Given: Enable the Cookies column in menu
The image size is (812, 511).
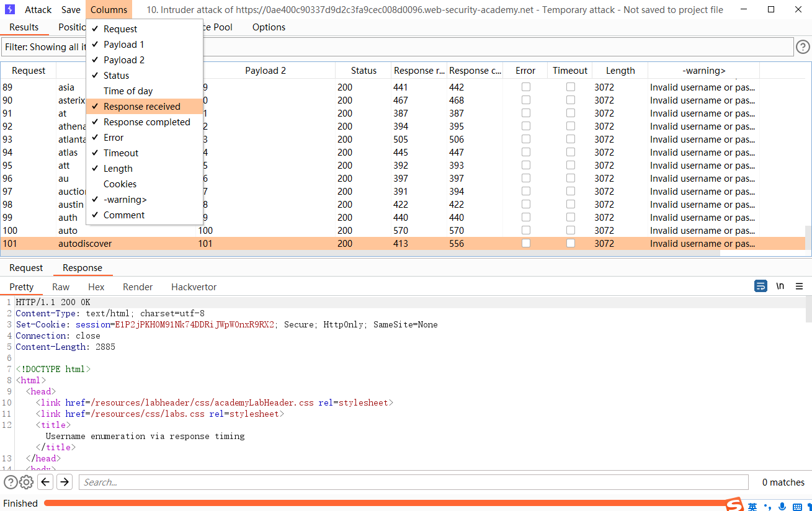Looking at the screenshot, I should 145,184.
